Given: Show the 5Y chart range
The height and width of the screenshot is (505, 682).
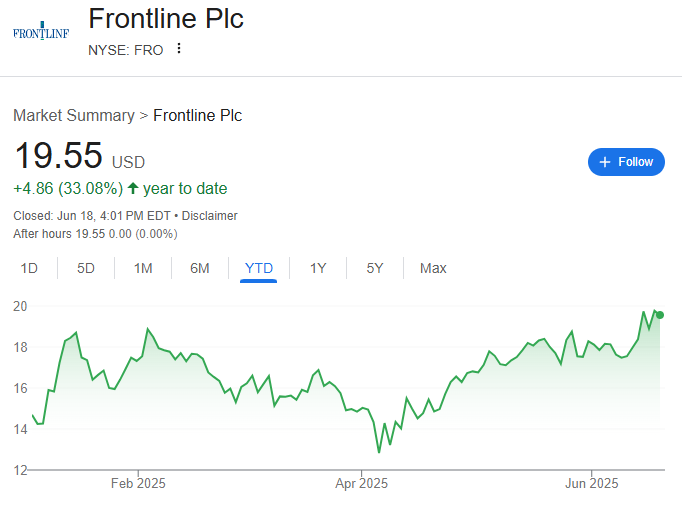Looking at the screenshot, I should [x=375, y=268].
